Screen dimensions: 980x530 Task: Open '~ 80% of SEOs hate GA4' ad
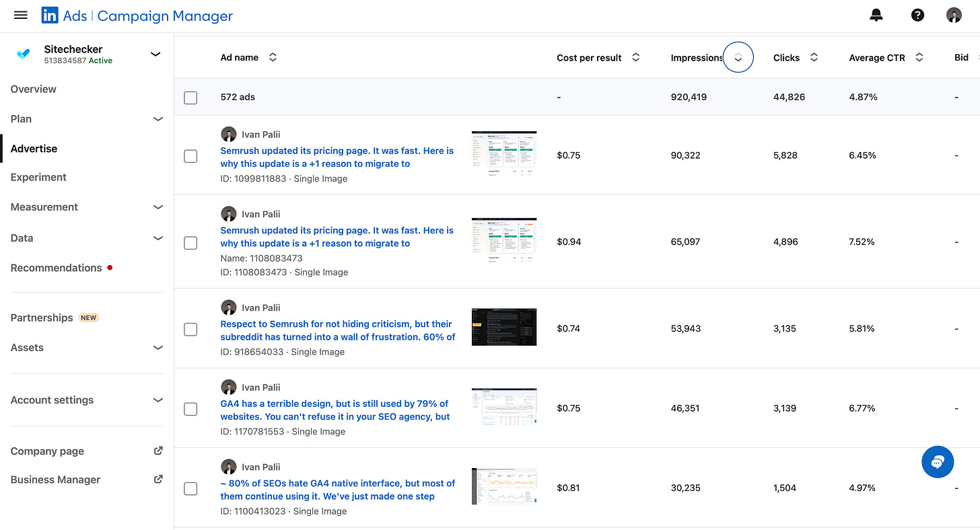[338, 490]
